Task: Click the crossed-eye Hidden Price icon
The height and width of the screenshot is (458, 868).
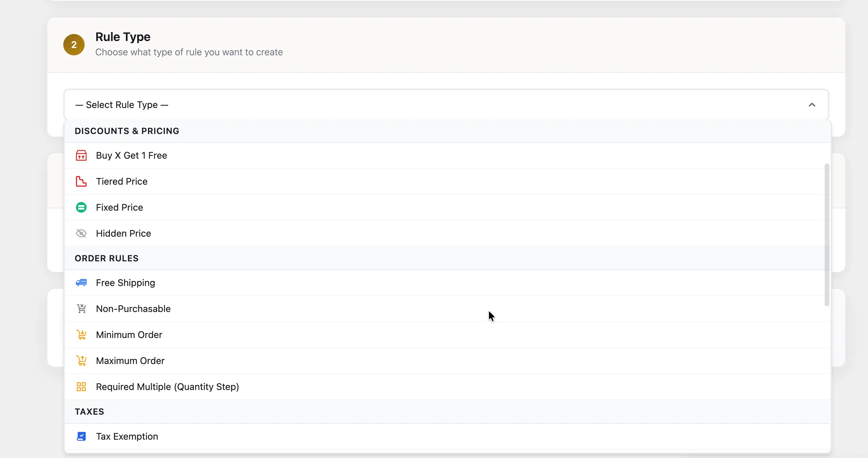Action: click(81, 233)
